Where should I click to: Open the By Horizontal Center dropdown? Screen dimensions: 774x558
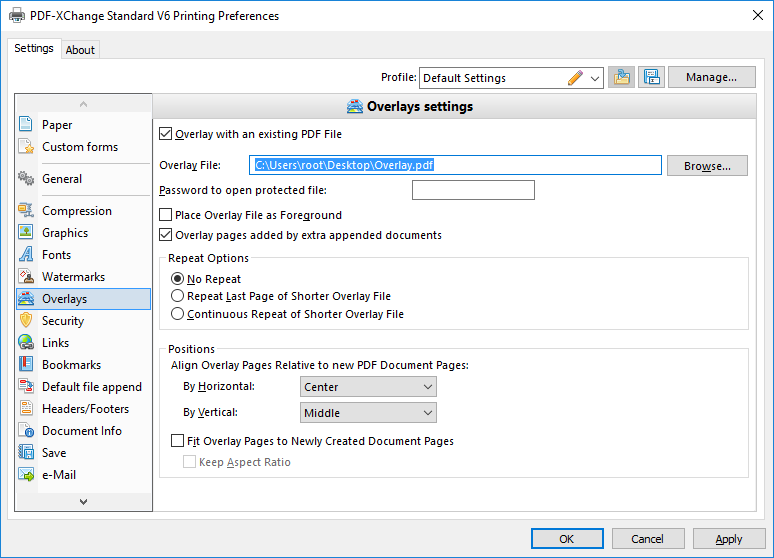pos(368,387)
